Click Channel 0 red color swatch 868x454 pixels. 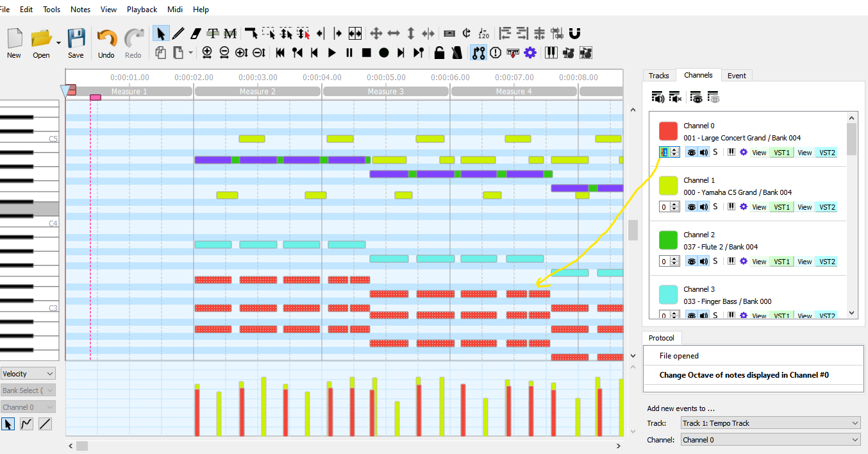[x=669, y=131]
